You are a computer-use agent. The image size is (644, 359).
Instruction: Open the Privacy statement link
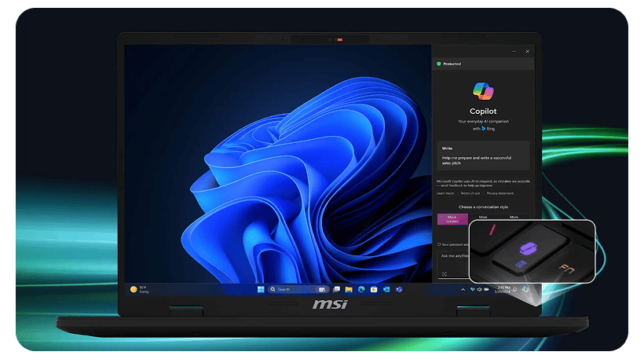500,192
